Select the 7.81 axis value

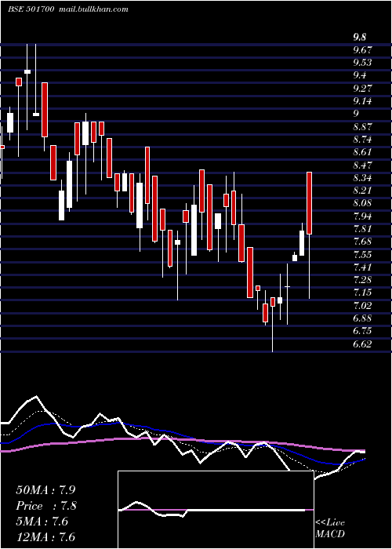pyautogui.click(x=362, y=229)
